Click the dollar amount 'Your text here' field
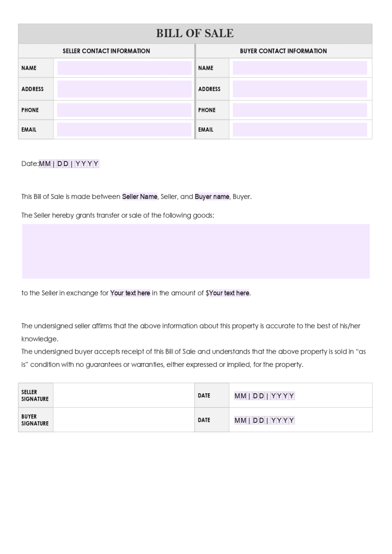The width and height of the screenshot is (392, 554). (x=229, y=293)
